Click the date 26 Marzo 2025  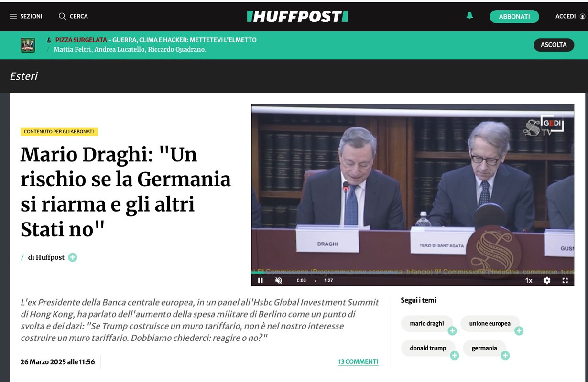(x=57, y=362)
